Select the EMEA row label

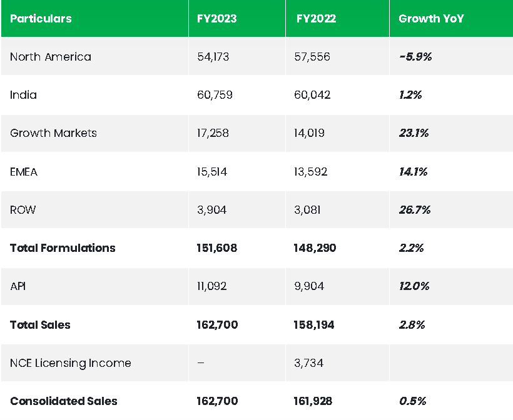click(24, 171)
